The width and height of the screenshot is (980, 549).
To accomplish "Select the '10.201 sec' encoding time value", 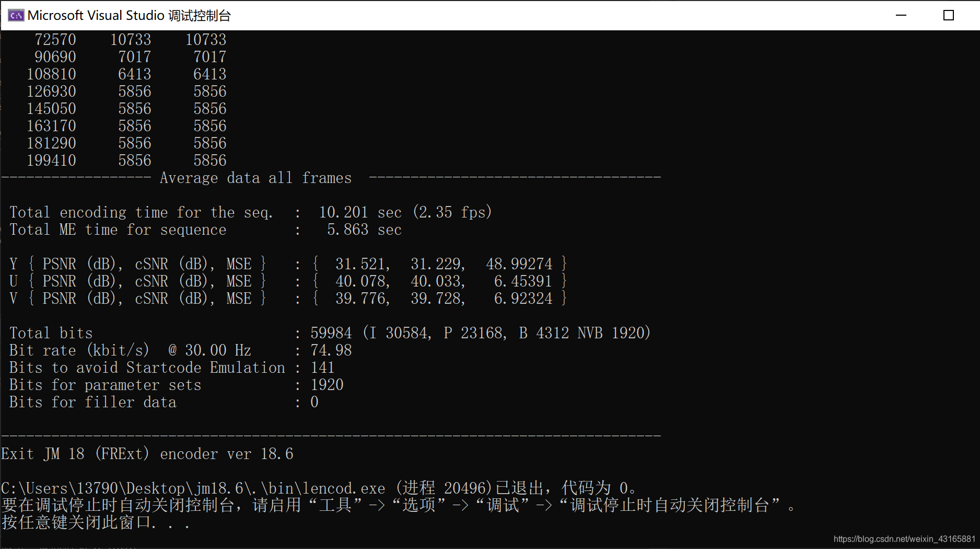I will pos(360,213).
